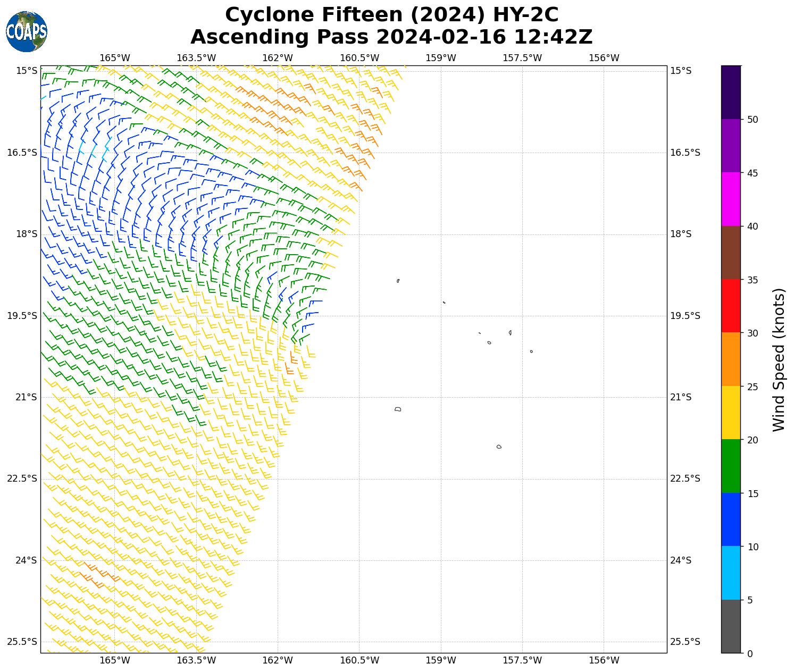This screenshot has width=794, height=672.
Task: Select the cyan 5-10 knot colorbar segment
Action: (731, 573)
